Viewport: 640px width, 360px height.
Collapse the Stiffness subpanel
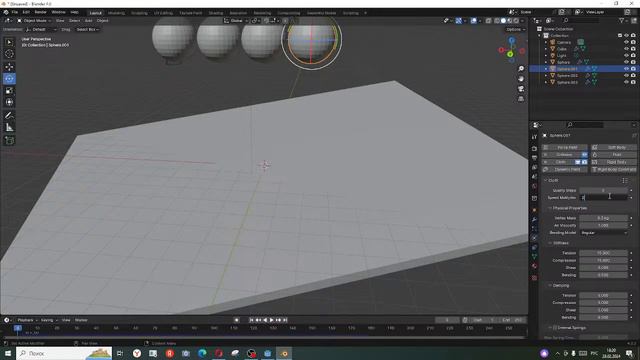tap(550, 243)
